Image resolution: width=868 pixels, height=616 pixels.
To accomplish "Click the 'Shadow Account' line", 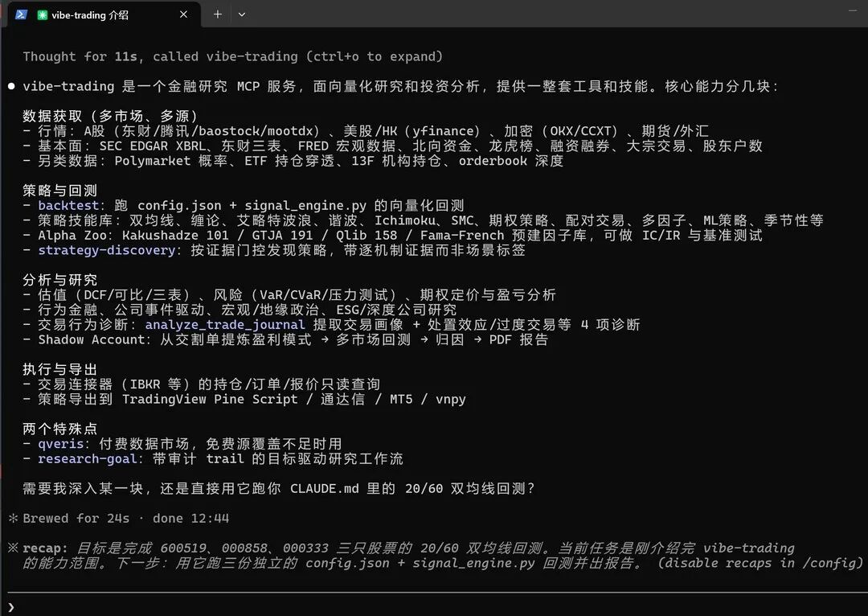I will [x=285, y=339].
